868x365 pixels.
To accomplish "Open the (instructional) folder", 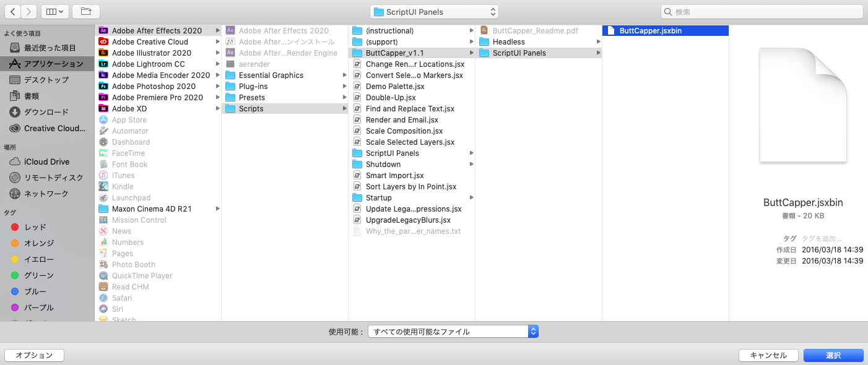I will click(x=412, y=30).
